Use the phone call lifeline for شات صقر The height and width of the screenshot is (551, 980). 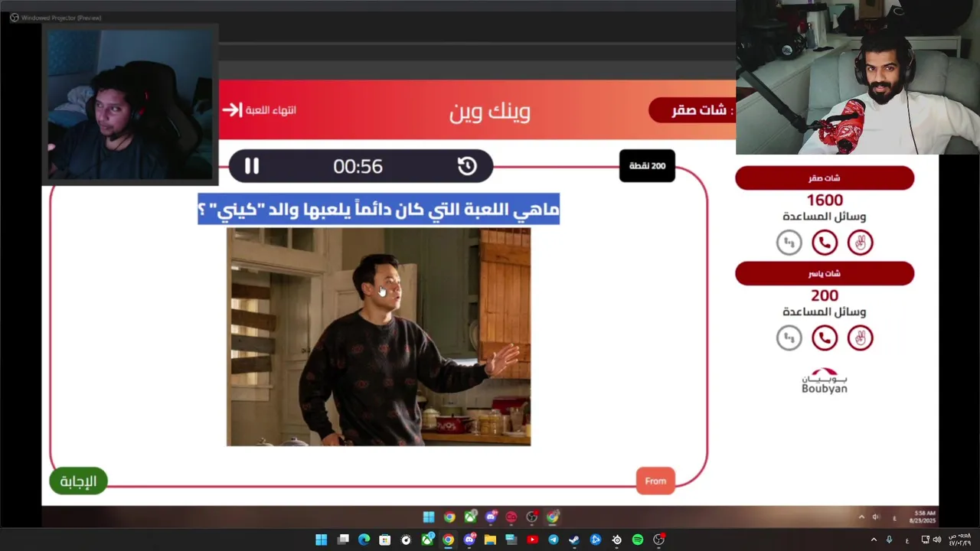tap(825, 243)
